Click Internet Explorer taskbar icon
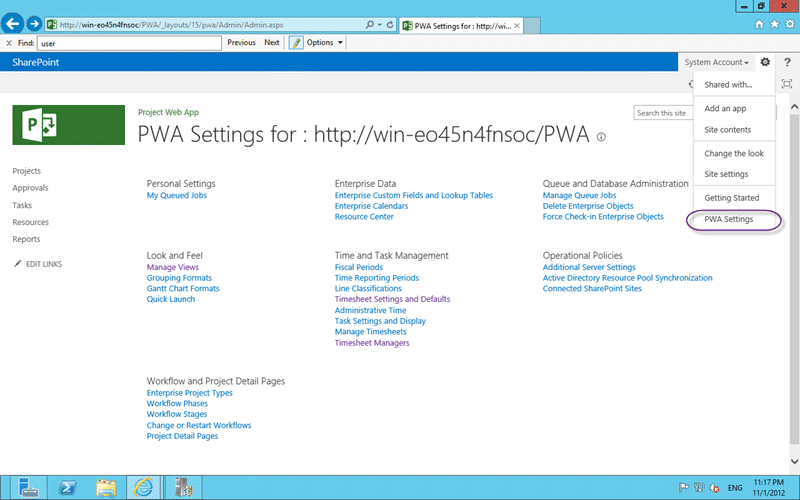 143,487
